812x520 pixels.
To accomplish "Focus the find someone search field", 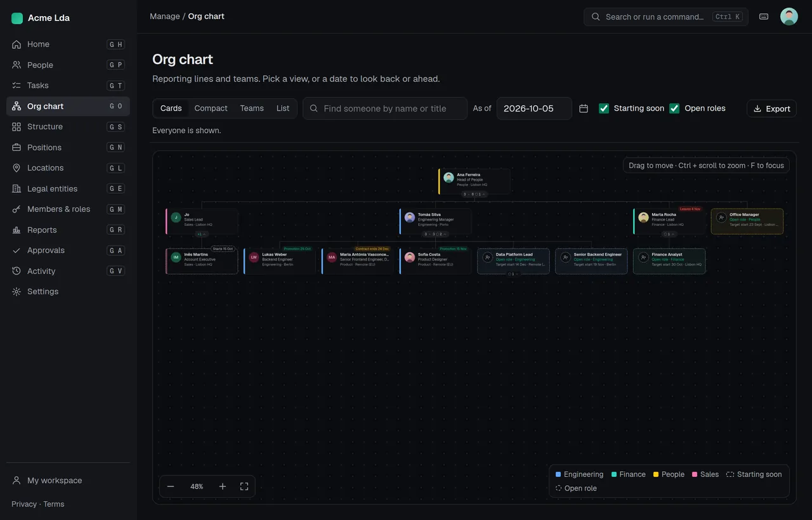I will pyautogui.click(x=385, y=108).
